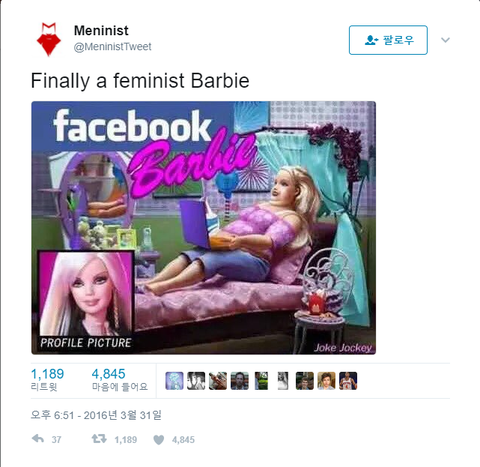
Task: Open the last liker basketball jersey avatar
Action: pyautogui.click(x=348, y=381)
